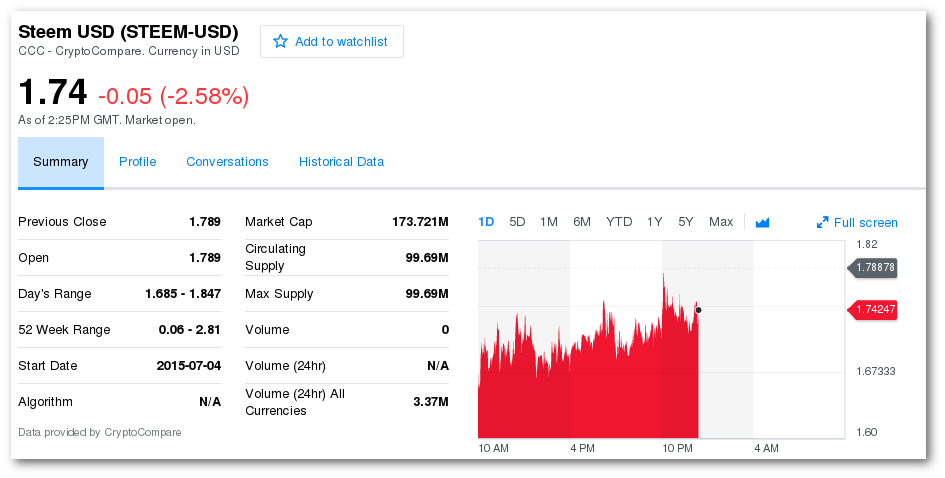The width and height of the screenshot is (945, 478).
Task: Show the 5Y chart range
Action: tap(686, 222)
